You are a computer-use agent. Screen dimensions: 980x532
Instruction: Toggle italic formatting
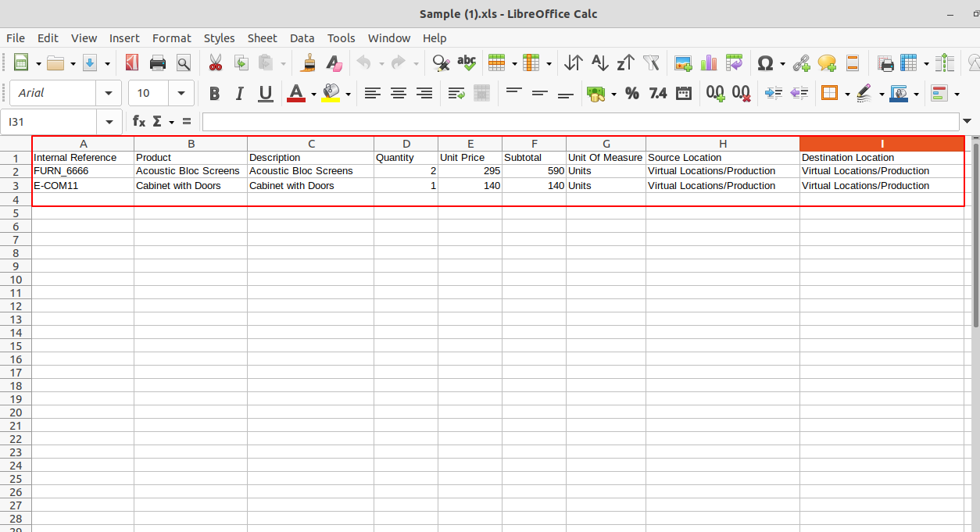click(x=240, y=94)
